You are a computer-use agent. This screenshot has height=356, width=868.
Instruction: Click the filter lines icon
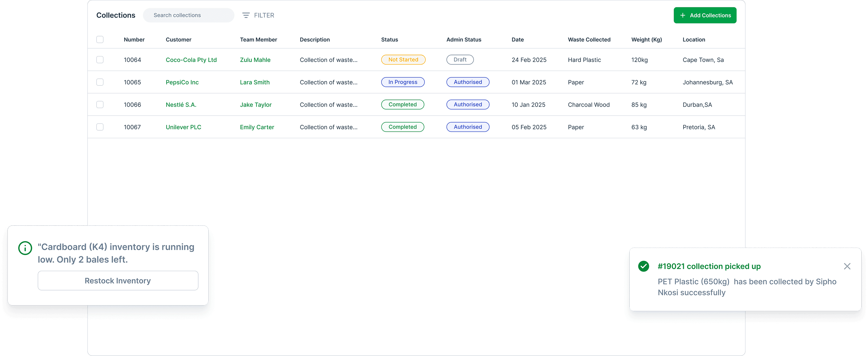tap(246, 15)
